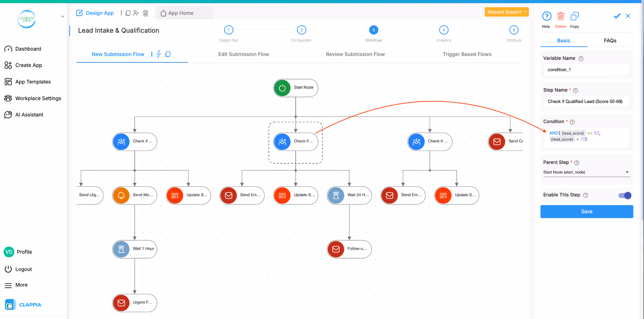This screenshot has height=319, width=644.
Task: Click the lightning icon beside New Submission Flow
Action: 158,54
